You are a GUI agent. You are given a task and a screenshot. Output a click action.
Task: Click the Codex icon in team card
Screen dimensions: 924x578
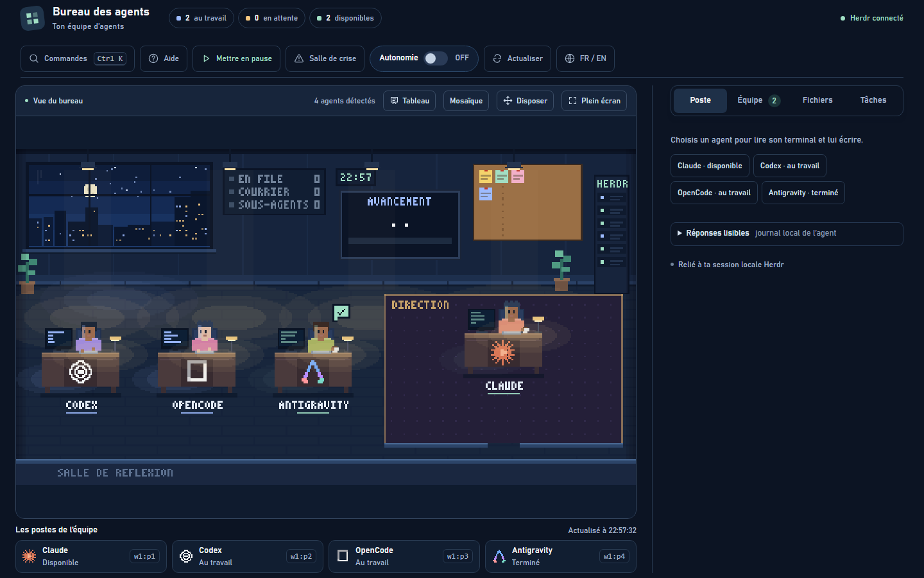coord(186,556)
